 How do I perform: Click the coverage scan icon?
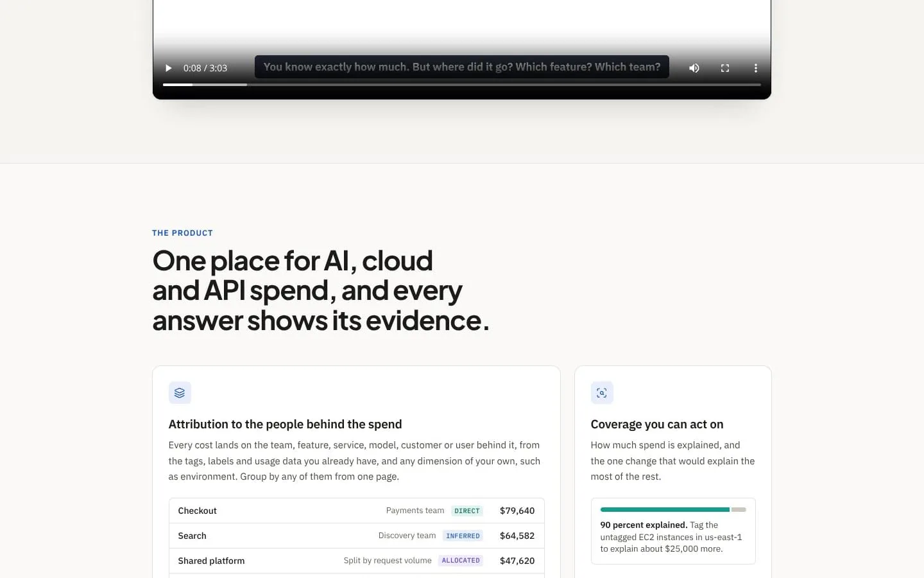(x=602, y=393)
